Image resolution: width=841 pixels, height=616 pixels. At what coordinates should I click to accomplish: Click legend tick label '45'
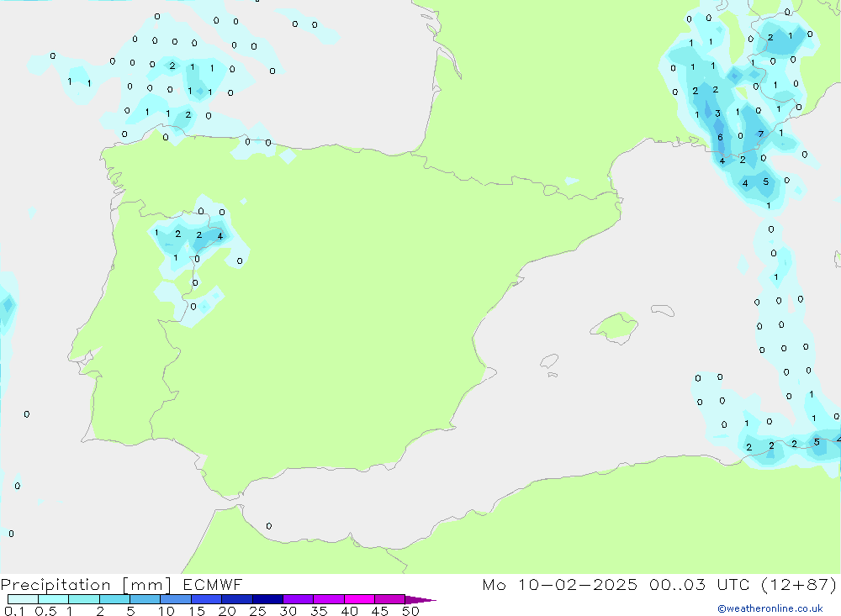[x=380, y=611]
